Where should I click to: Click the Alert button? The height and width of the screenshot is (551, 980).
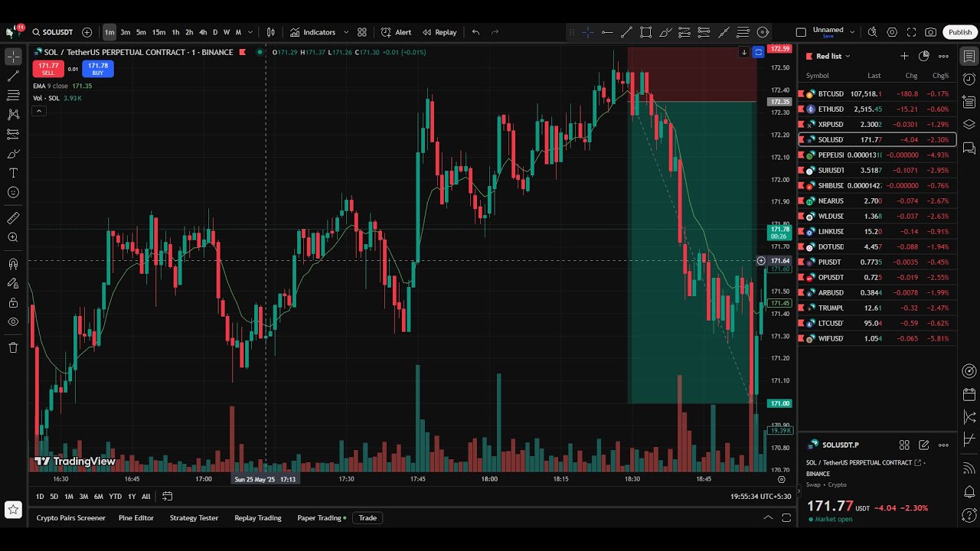397,32
